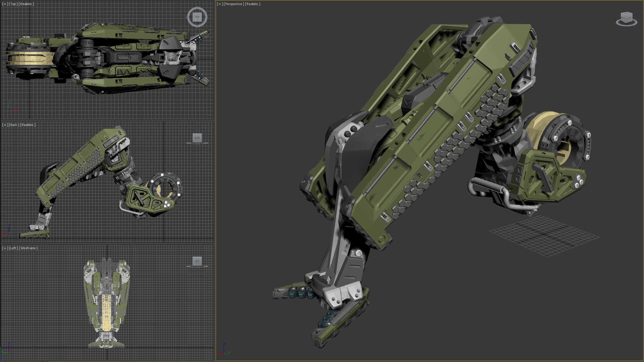This screenshot has height=362, width=644.
Task: Click the TOP face of the Top viewport ViewCube
Action: point(197,17)
